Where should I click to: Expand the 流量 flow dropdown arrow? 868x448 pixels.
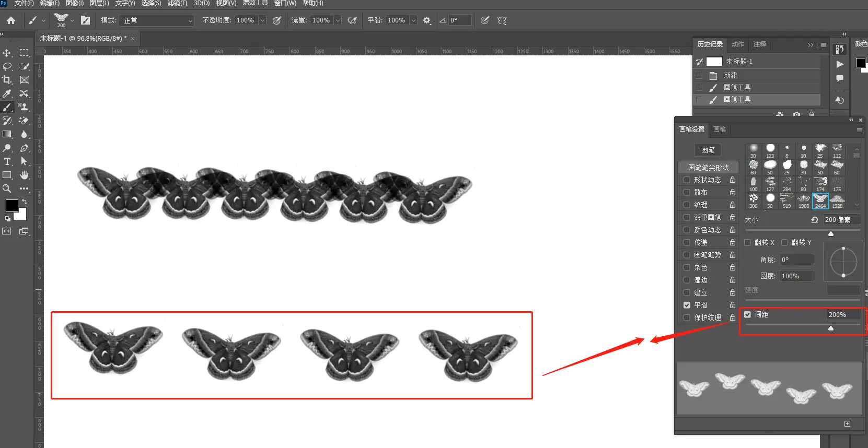(x=338, y=20)
